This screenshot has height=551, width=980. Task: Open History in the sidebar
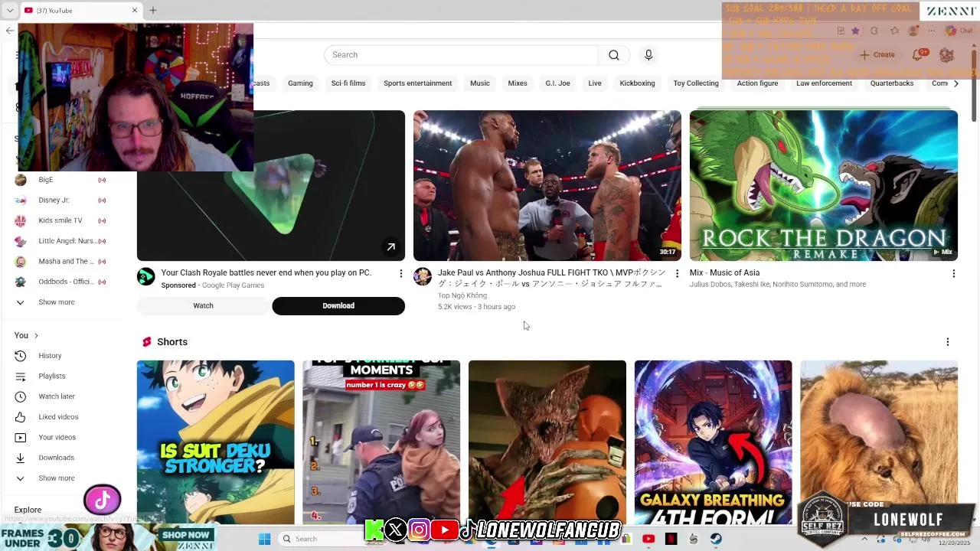[50, 356]
